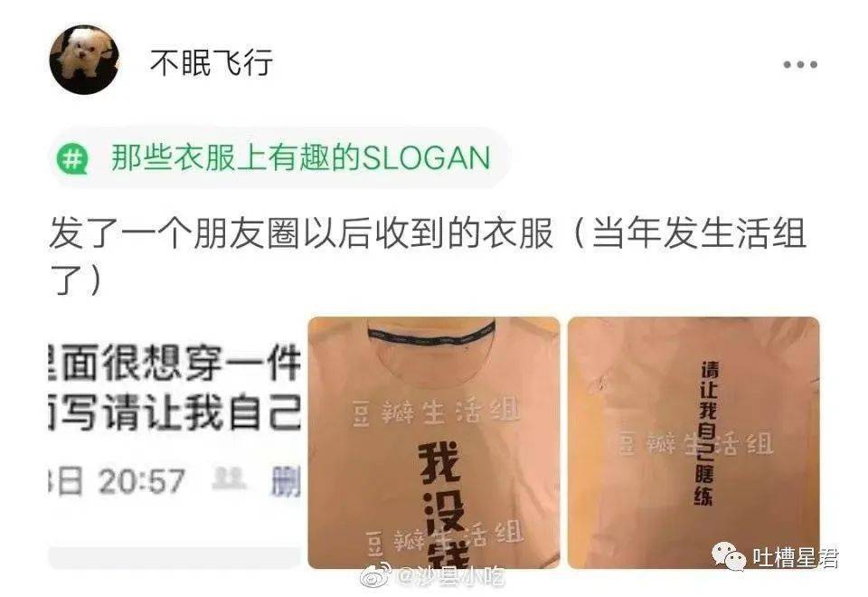Click the Weibo logo watermark icon
The width and height of the screenshot is (868, 597).
377,575
